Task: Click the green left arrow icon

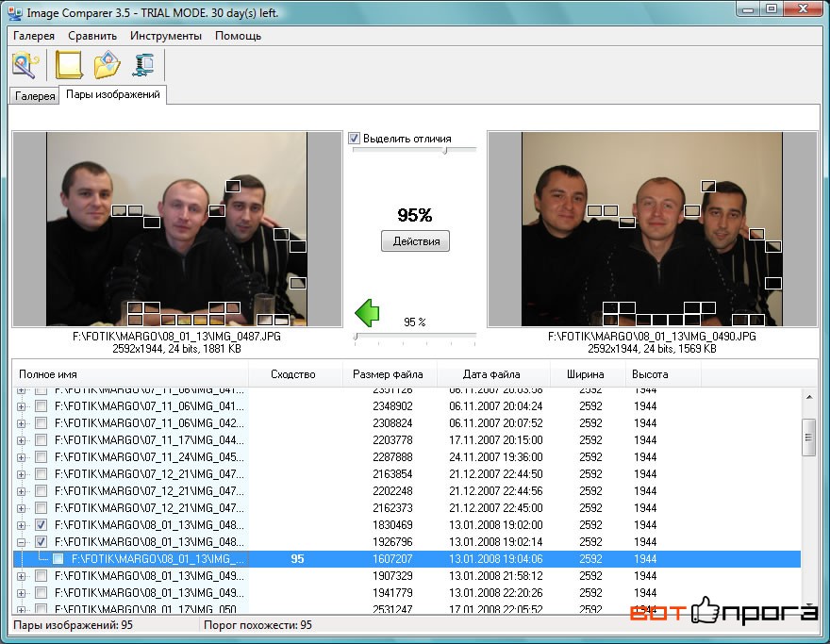Action: click(x=367, y=312)
